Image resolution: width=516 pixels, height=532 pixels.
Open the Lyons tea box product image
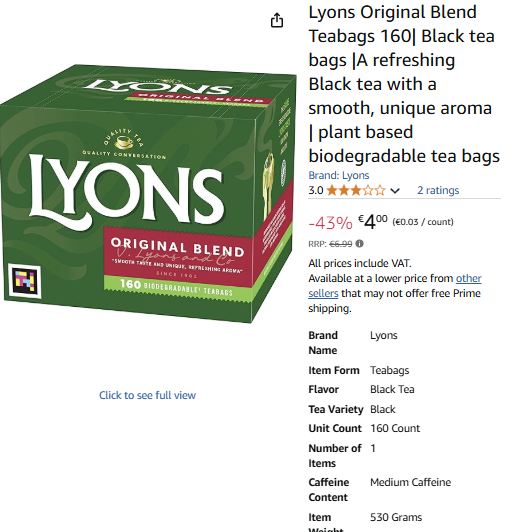click(148, 193)
